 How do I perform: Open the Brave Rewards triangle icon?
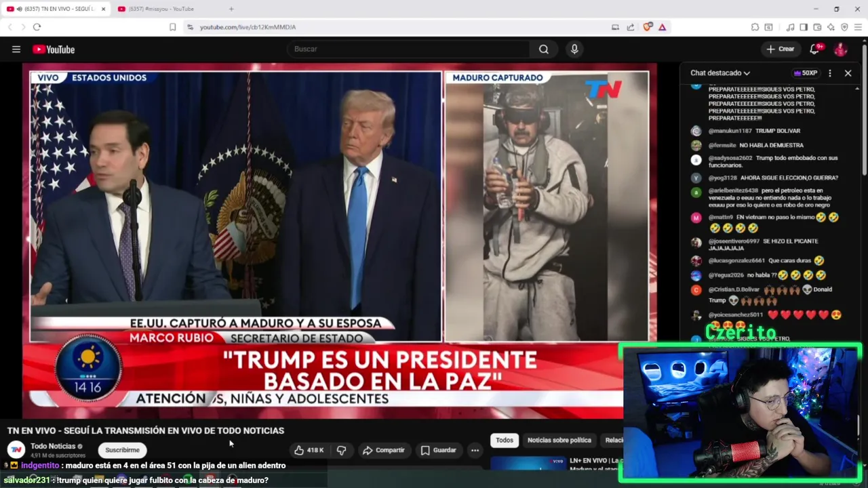point(662,27)
